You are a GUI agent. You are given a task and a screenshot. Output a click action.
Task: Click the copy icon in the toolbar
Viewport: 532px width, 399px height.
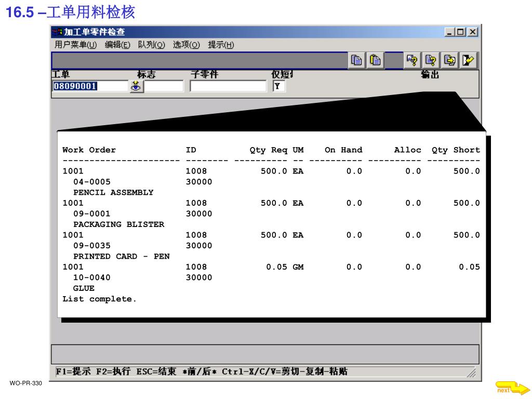click(x=356, y=60)
